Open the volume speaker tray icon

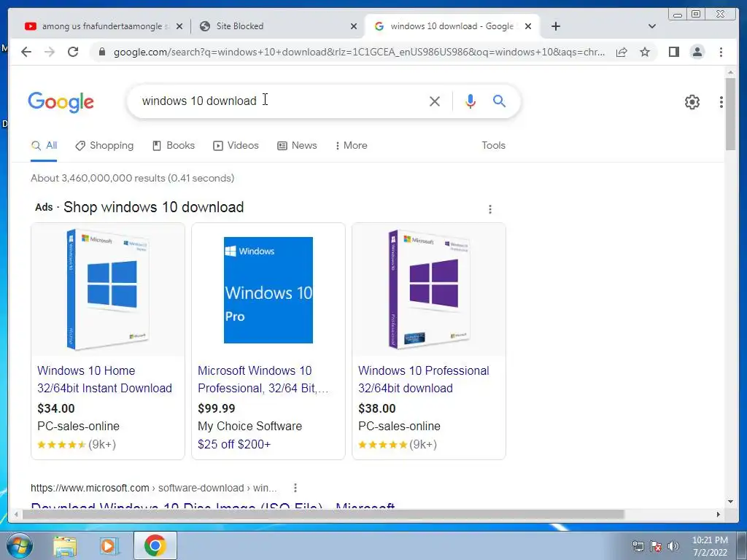(x=673, y=546)
